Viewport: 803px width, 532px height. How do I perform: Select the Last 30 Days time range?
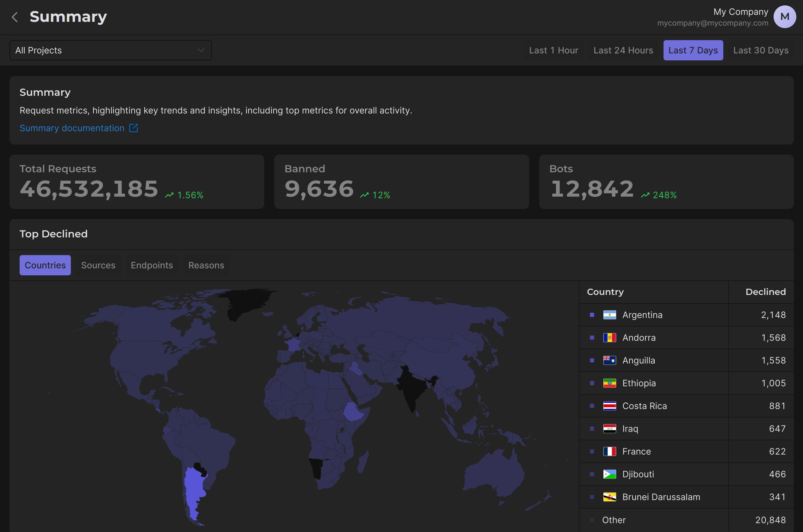[761, 50]
